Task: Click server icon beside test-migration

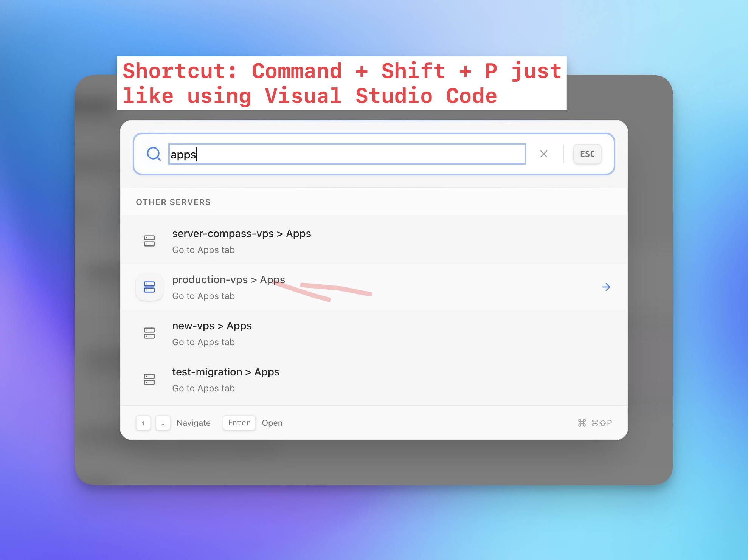Action: click(x=149, y=379)
